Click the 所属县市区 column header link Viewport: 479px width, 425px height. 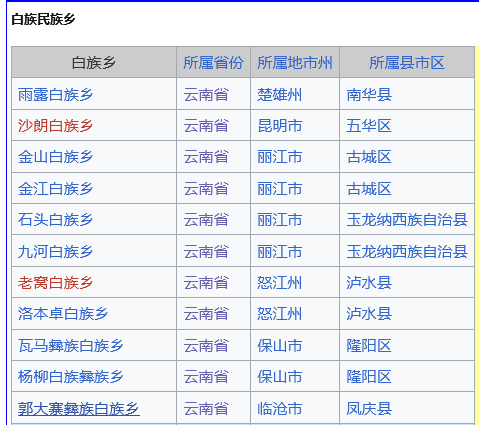[x=407, y=63]
